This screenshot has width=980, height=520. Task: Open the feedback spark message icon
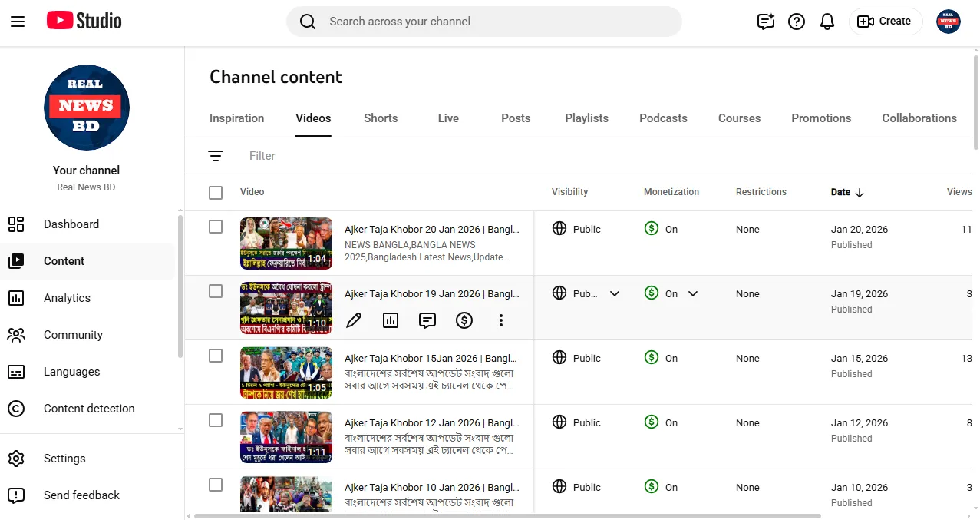766,22
